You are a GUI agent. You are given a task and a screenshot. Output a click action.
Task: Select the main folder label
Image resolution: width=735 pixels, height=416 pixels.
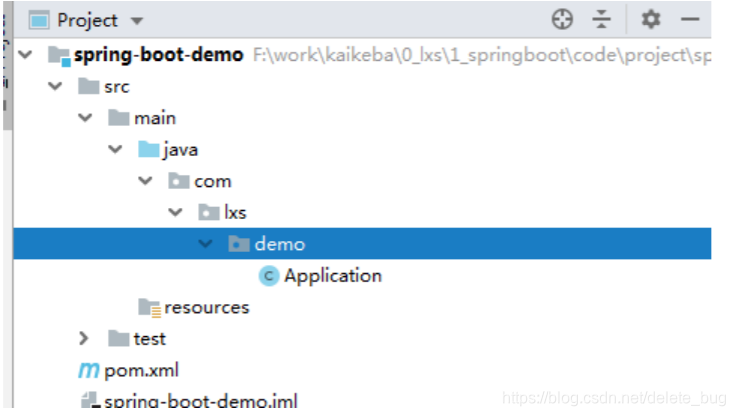155,118
